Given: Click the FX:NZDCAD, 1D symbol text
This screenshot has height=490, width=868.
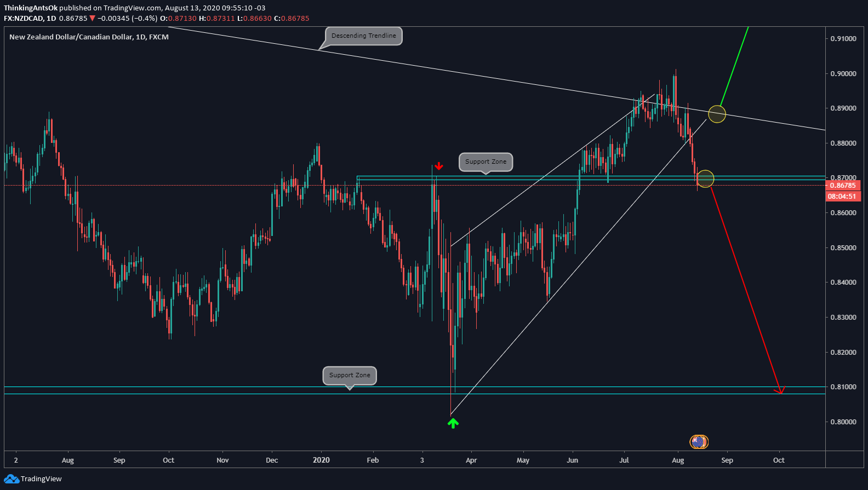Looking at the screenshot, I should (x=30, y=19).
